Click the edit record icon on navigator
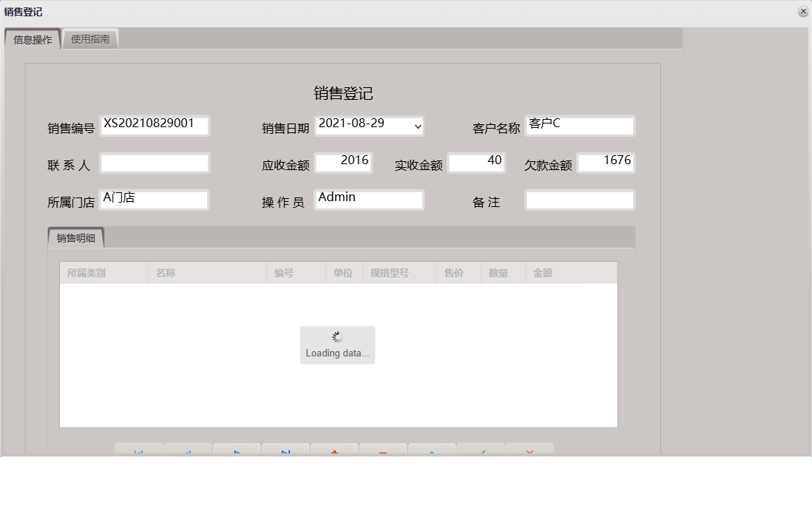Image resolution: width=812 pixels, height=508 pixels. coord(432,450)
